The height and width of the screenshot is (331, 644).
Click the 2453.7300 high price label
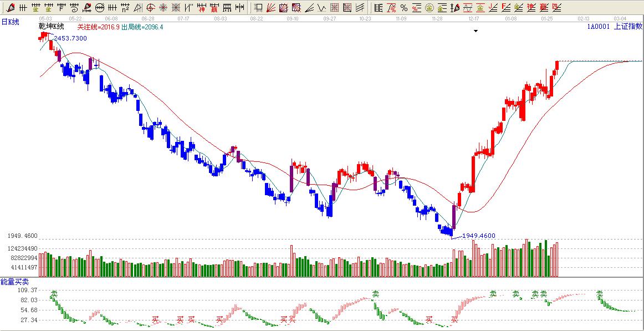pos(70,38)
